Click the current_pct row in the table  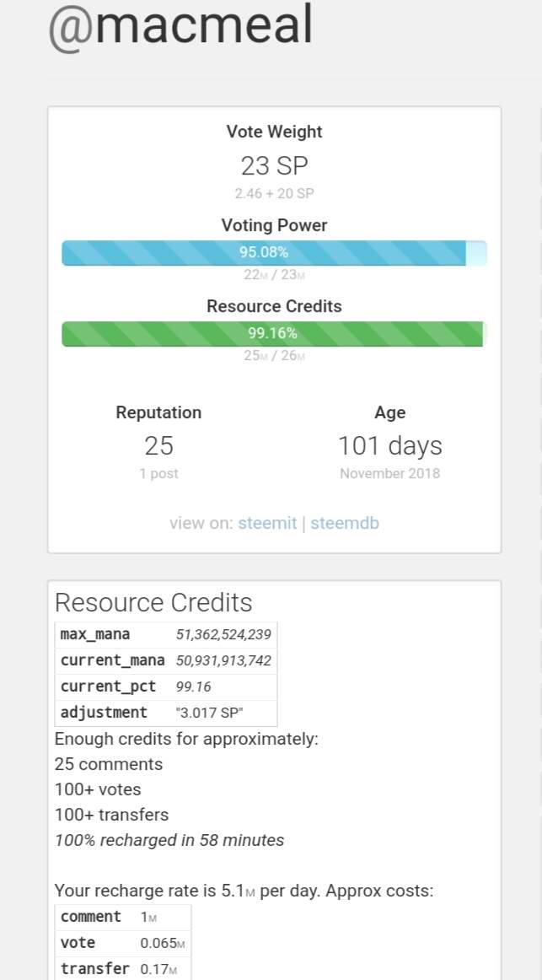tap(165, 687)
